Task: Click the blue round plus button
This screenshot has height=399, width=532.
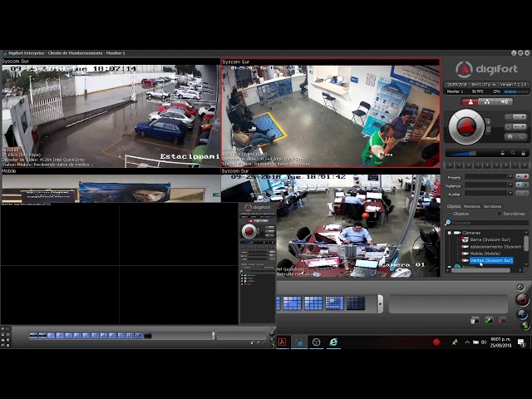Action: coord(523,314)
